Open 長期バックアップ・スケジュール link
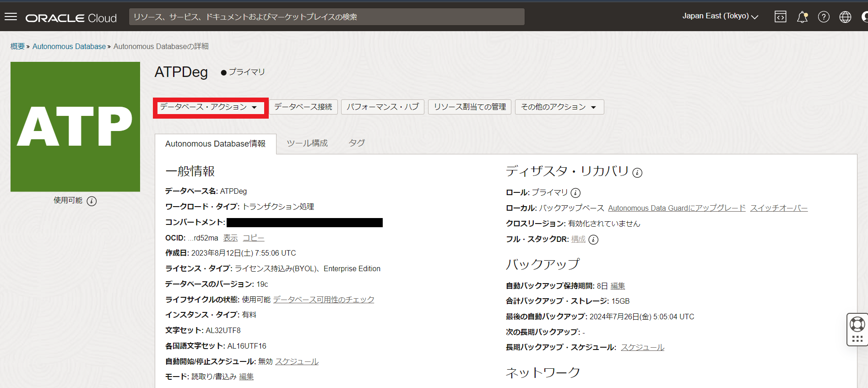Screen dimensions: 868x388 [x=642, y=347]
